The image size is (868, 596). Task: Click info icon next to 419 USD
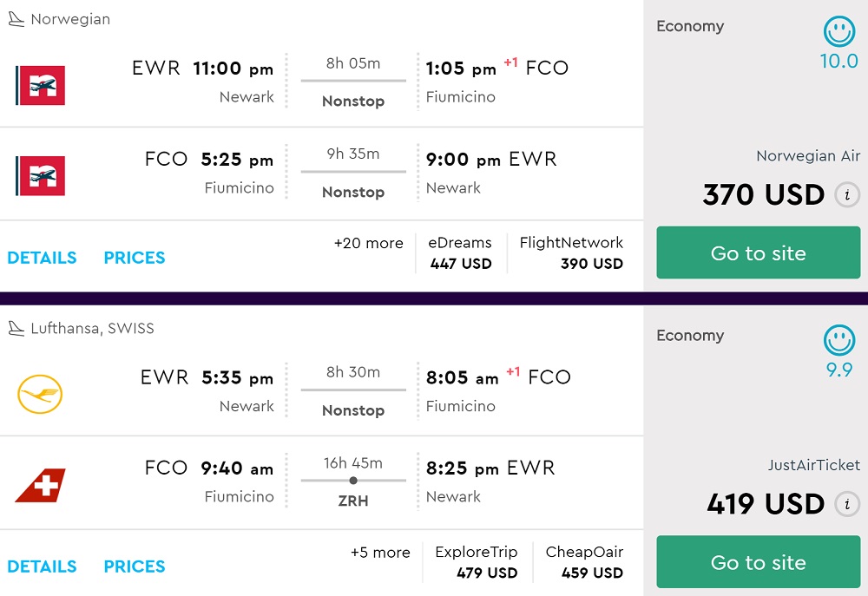[846, 503]
